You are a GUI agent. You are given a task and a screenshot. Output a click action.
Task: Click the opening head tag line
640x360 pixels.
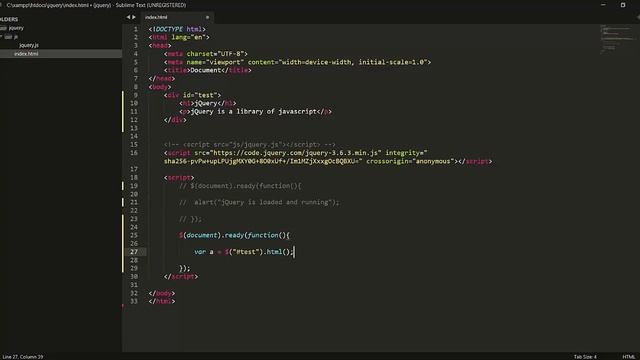point(160,46)
